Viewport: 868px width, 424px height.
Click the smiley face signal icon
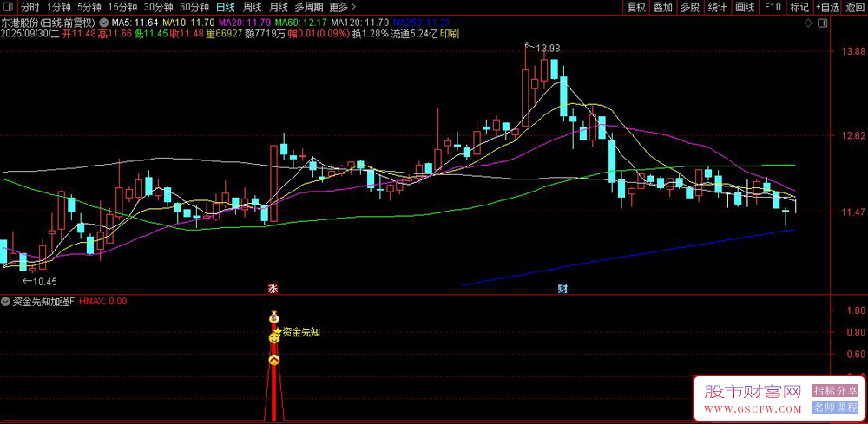(x=274, y=338)
